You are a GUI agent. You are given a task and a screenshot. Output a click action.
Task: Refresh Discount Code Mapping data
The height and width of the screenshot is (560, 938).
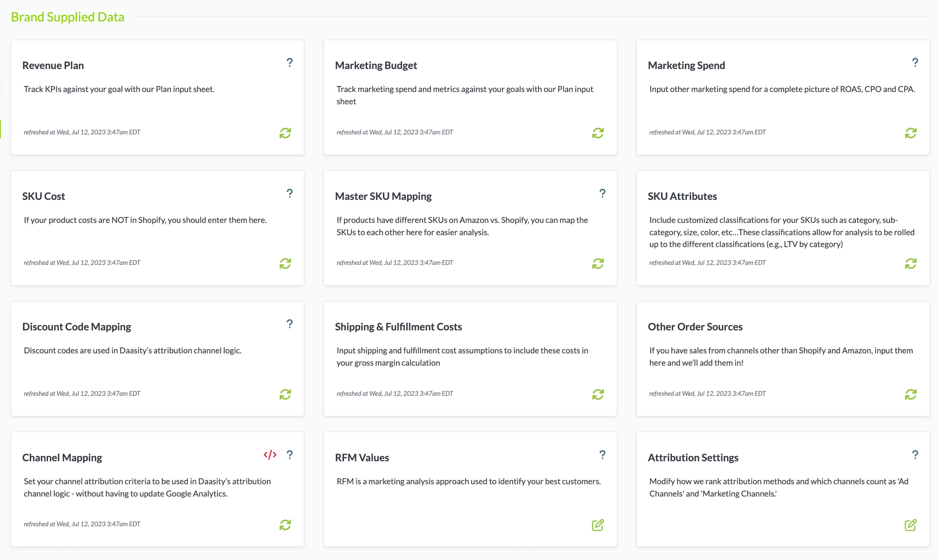(285, 394)
